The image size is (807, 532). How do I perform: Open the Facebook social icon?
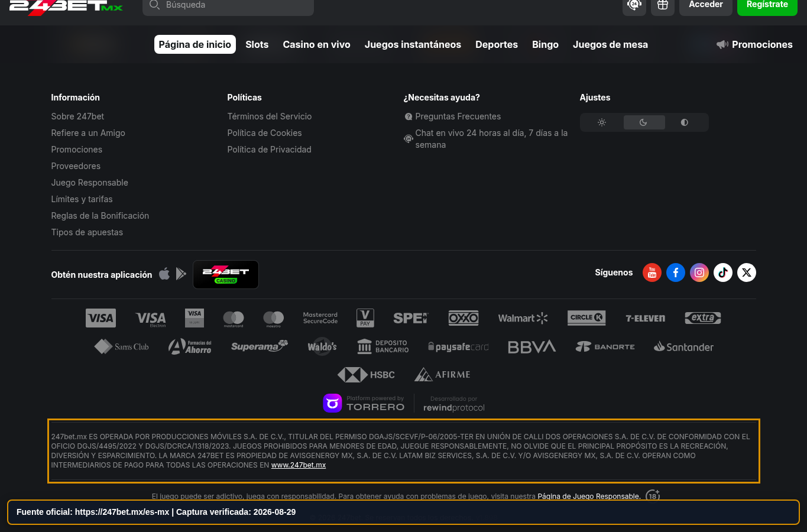pyautogui.click(x=676, y=273)
